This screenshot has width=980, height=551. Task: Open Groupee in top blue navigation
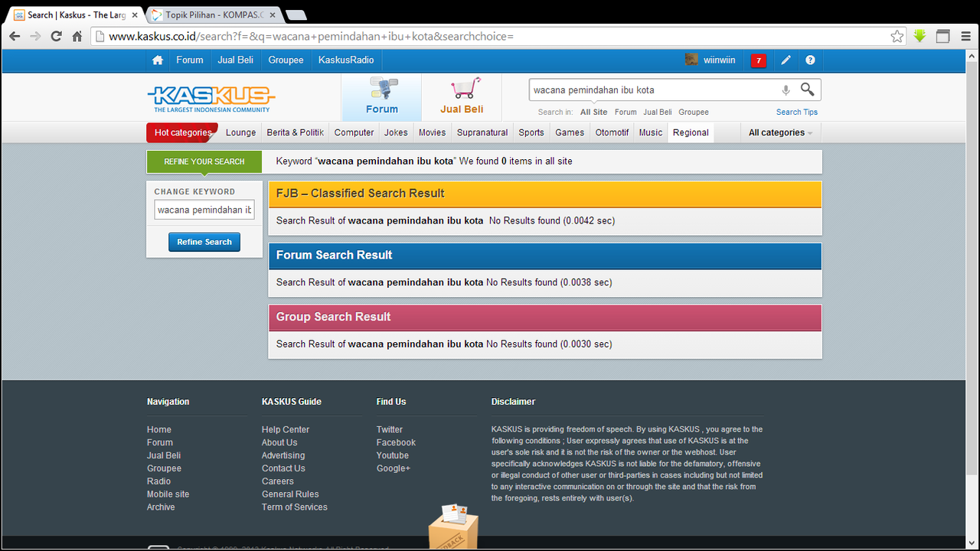tap(286, 60)
